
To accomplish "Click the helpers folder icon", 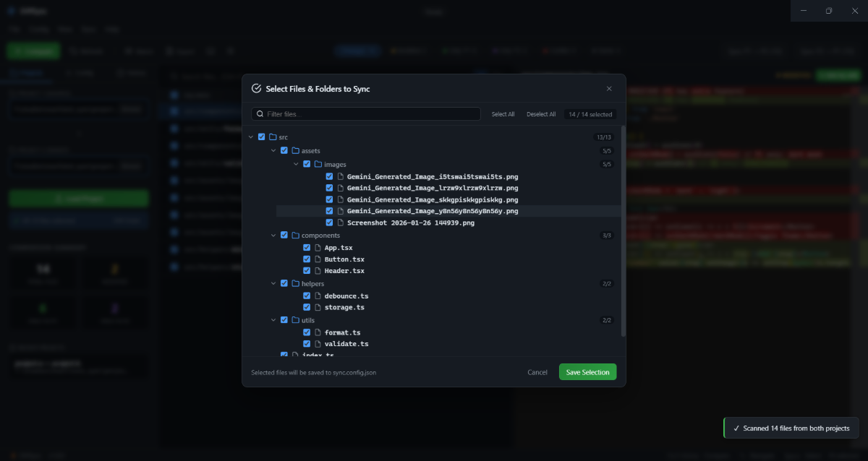I will pyautogui.click(x=295, y=283).
